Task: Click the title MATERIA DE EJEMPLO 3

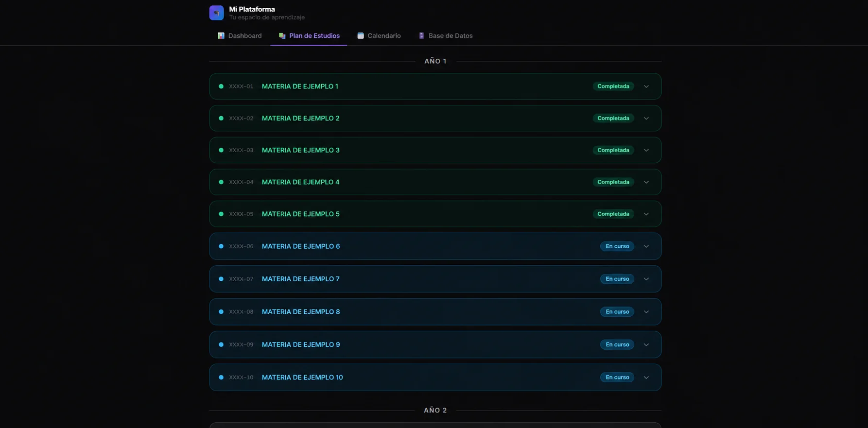Action: (301, 150)
